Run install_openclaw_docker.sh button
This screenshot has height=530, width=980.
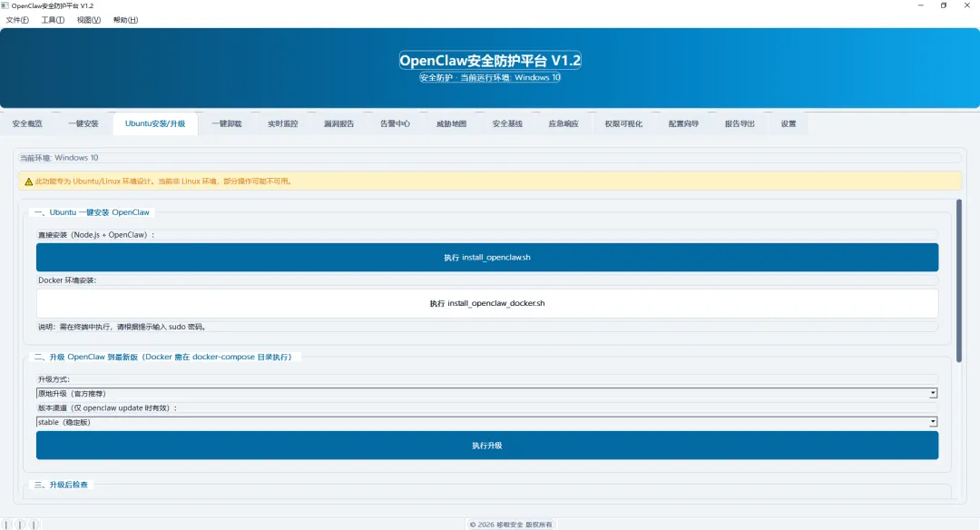click(487, 303)
